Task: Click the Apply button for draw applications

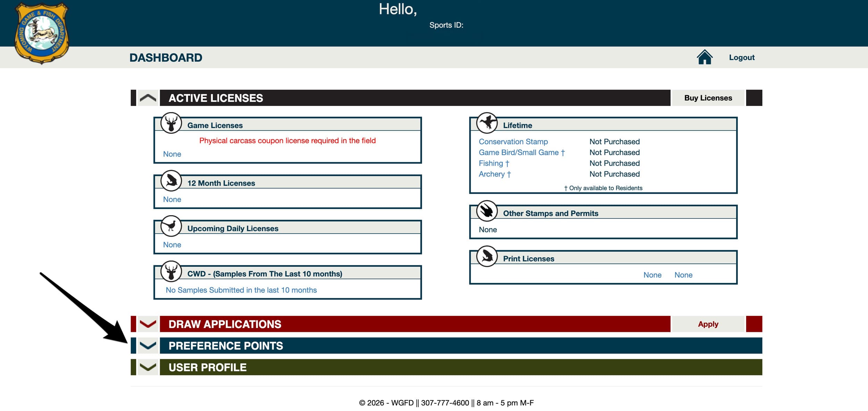Action: [708, 324]
